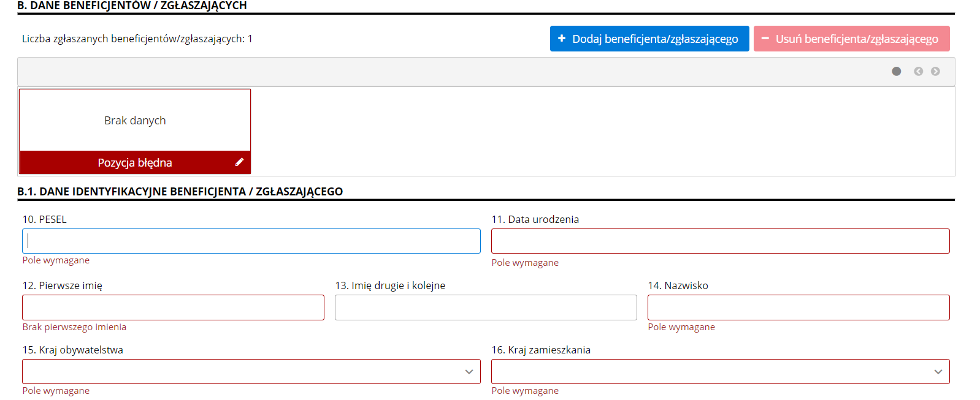The height and width of the screenshot is (400, 980).
Task: Select the carousel page dot indicator
Action: 896,72
